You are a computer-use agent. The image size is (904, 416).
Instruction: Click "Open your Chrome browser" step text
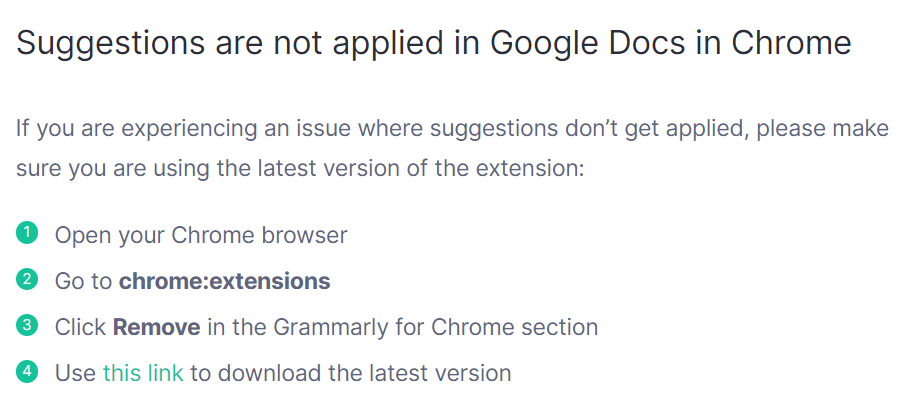[201, 235]
